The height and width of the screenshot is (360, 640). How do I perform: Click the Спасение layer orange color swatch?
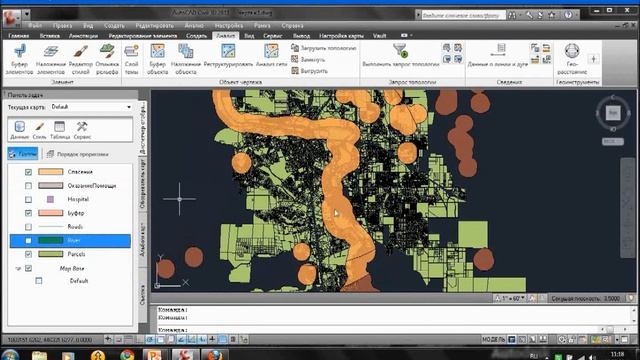[51, 172]
